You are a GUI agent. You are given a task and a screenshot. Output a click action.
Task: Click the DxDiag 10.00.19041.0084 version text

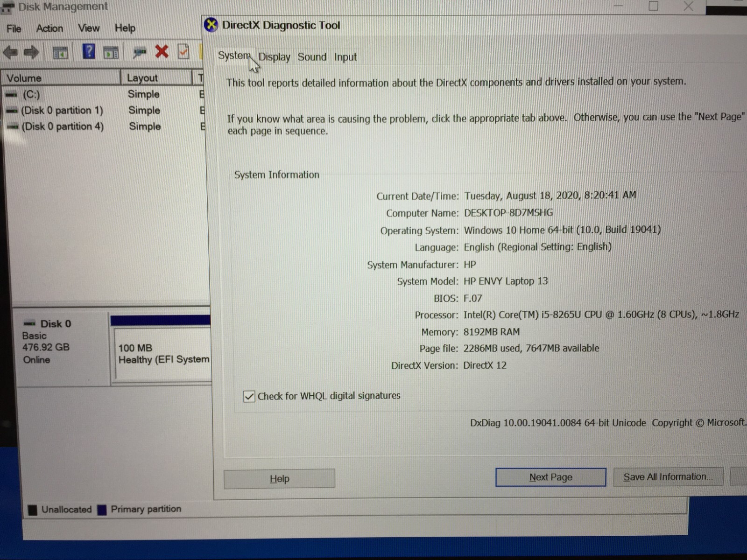(558, 423)
